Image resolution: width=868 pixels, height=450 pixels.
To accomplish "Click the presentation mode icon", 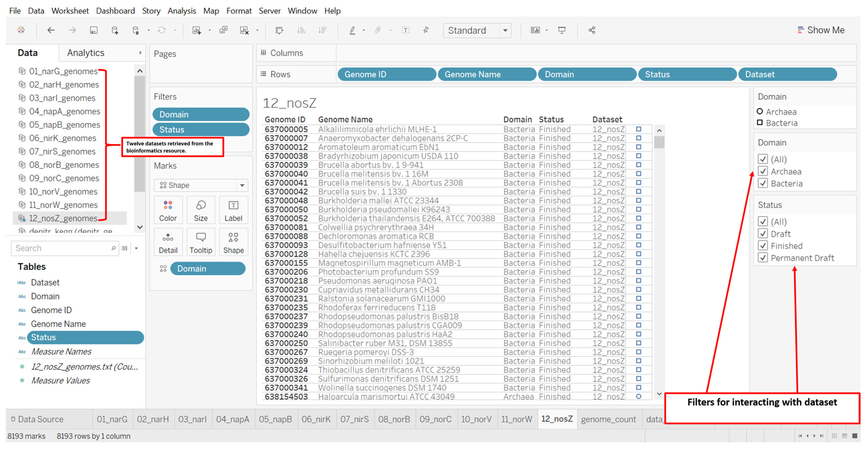I will (562, 30).
